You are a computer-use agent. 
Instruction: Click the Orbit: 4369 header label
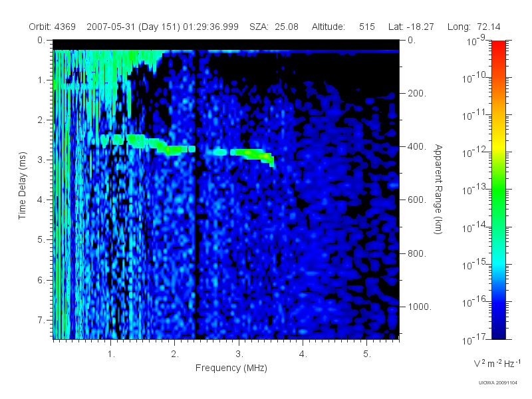[x=53, y=27]
